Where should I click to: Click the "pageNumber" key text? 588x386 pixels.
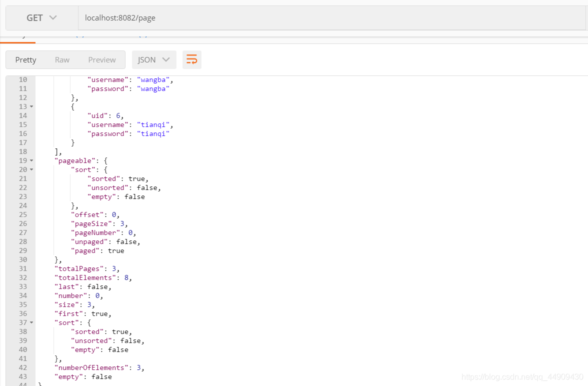pyautogui.click(x=95, y=232)
